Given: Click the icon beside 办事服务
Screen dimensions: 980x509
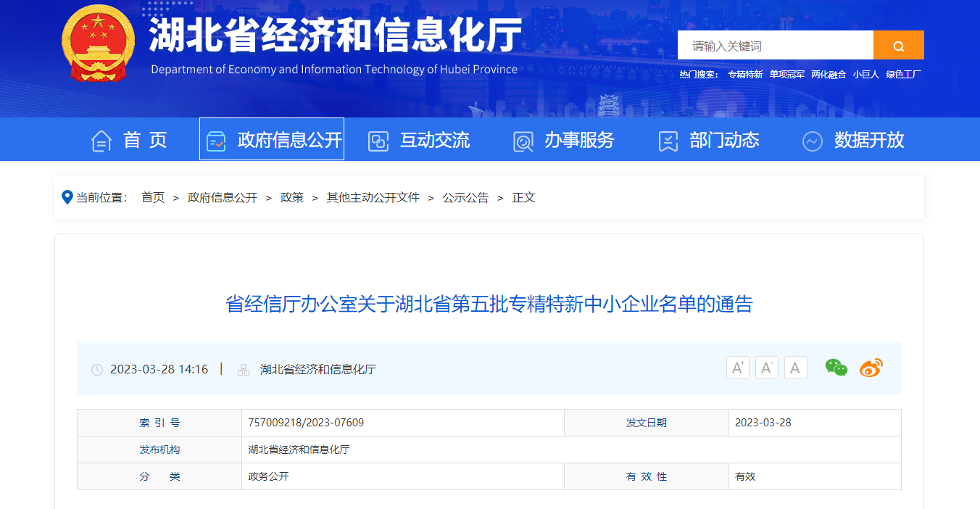Looking at the screenshot, I should [x=523, y=141].
